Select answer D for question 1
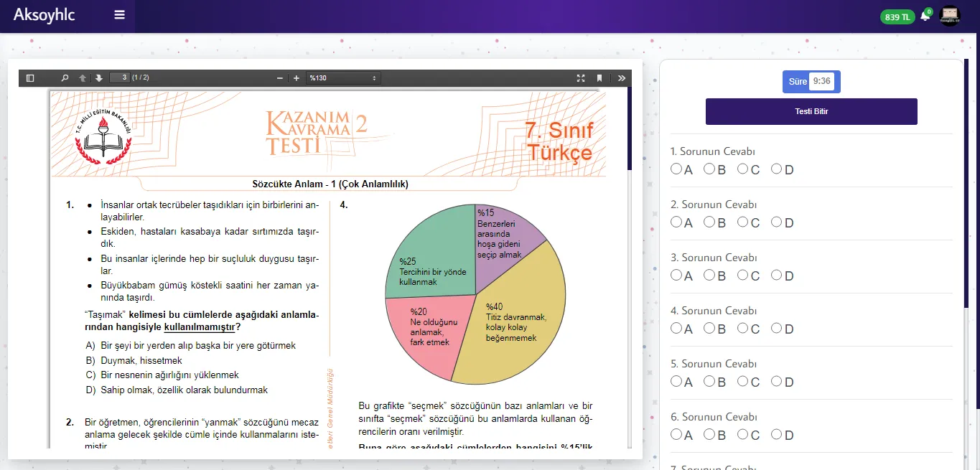Screen dimensions: 980x470 776,169
